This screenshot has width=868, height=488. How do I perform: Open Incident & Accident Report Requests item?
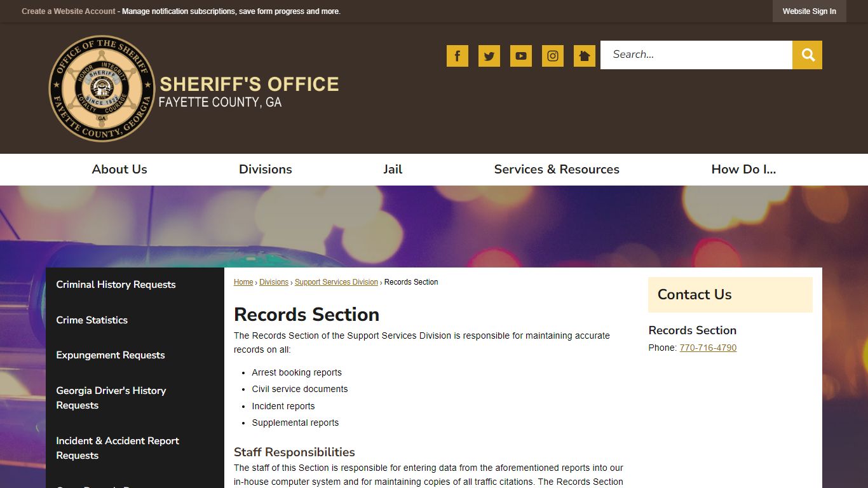[135, 448]
